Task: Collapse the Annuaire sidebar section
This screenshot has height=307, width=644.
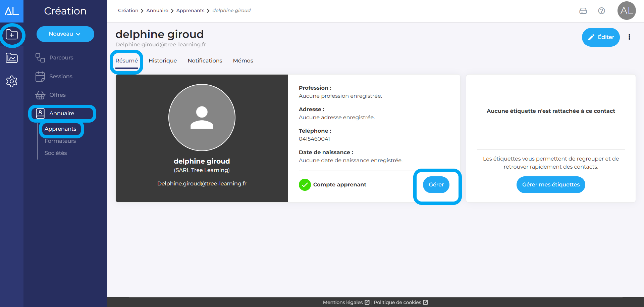Action: tap(62, 114)
